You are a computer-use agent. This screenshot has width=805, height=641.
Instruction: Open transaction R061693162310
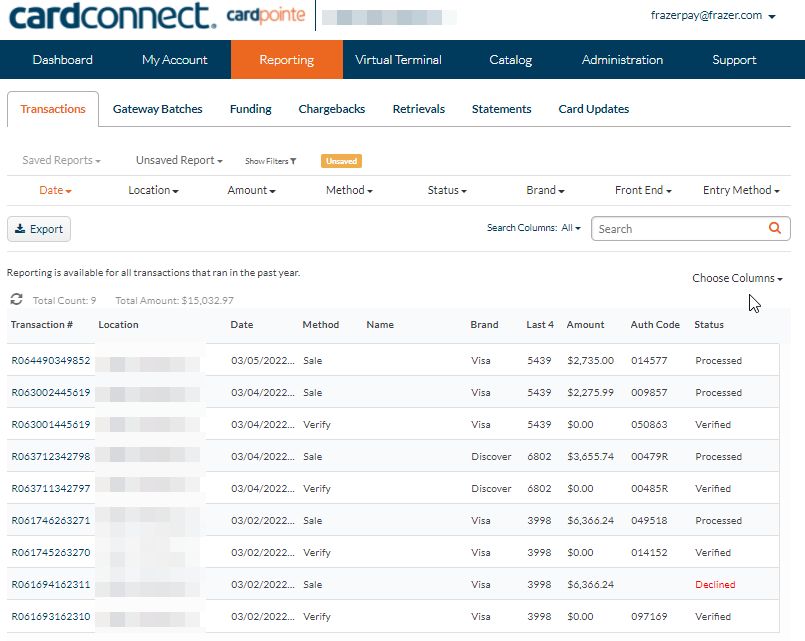click(51, 616)
